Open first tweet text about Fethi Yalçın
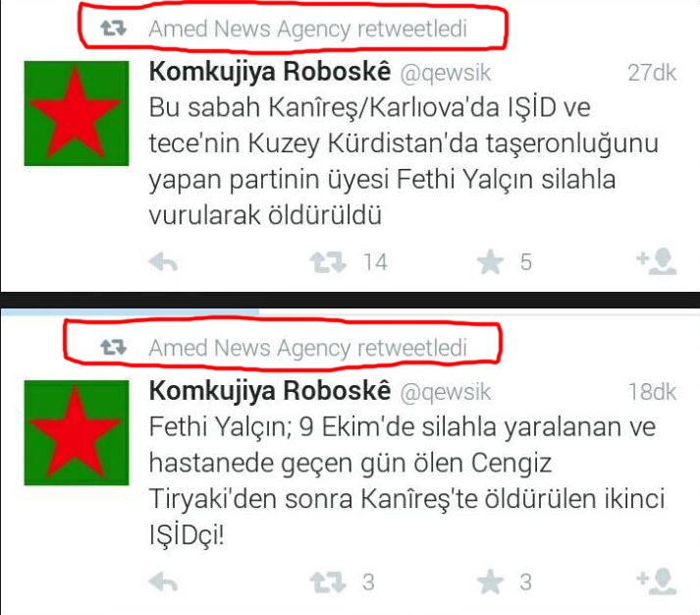Viewport: 700px width, 615px height. (x=404, y=161)
